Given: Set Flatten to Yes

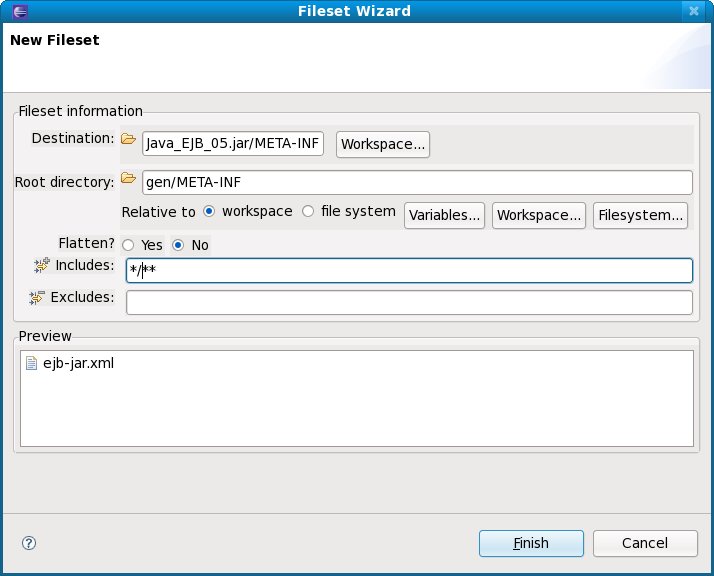Looking at the screenshot, I should pyautogui.click(x=128, y=245).
